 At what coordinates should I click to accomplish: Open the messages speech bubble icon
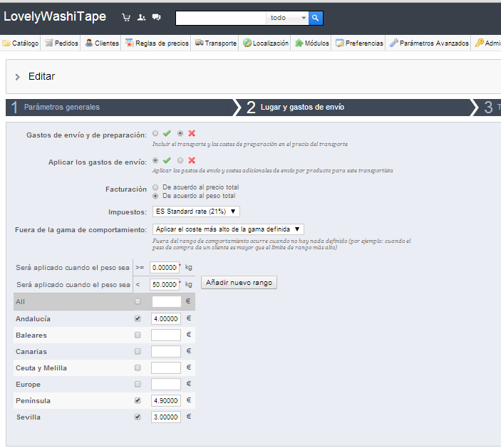coord(156,17)
